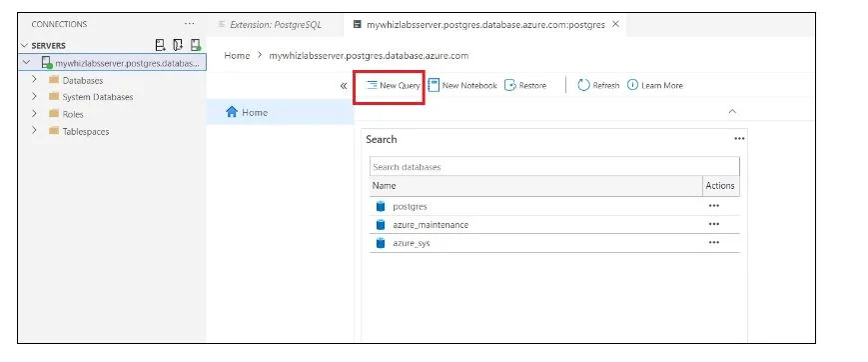Viewport: 868px width, 362px height.
Task: Expand the Roles tree node
Action: point(34,114)
